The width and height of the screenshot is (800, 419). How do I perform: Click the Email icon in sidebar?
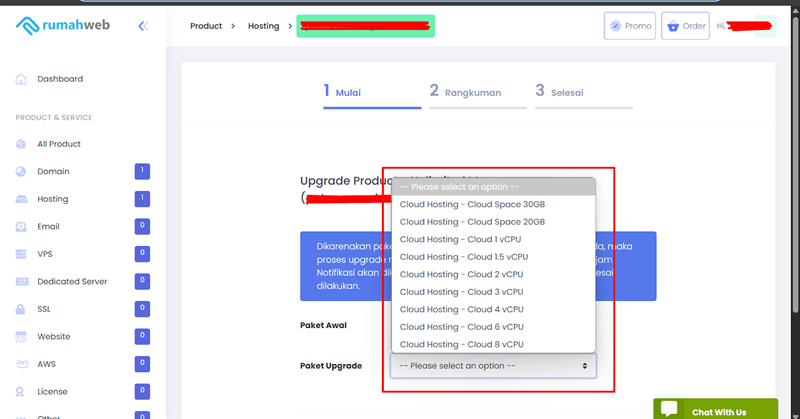click(x=21, y=227)
